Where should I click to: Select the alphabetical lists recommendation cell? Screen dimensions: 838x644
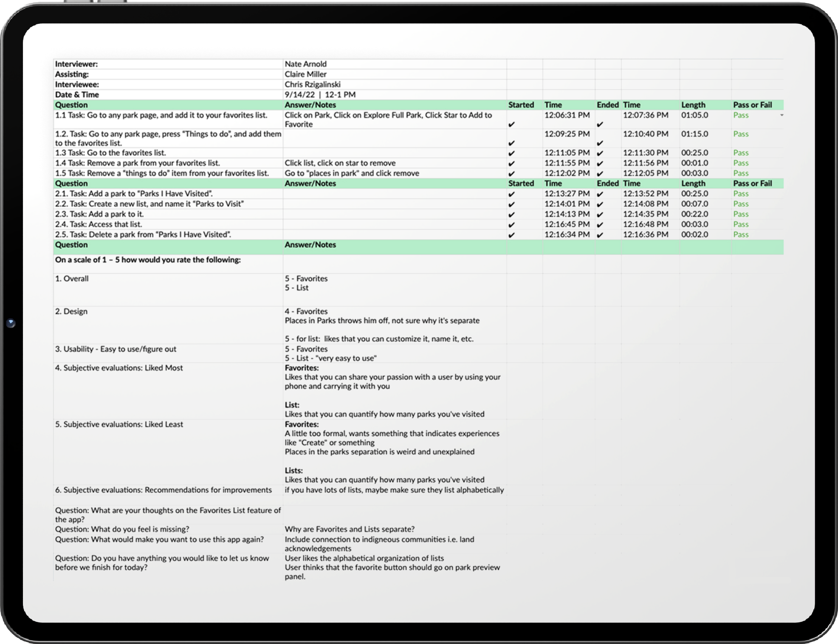point(395,490)
